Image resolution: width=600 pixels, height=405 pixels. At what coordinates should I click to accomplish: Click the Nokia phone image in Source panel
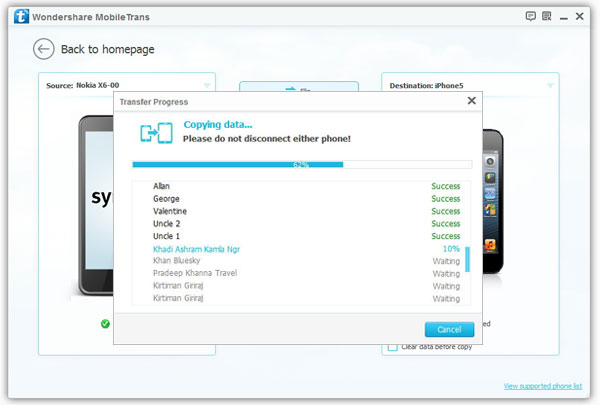pyautogui.click(x=96, y=205)
